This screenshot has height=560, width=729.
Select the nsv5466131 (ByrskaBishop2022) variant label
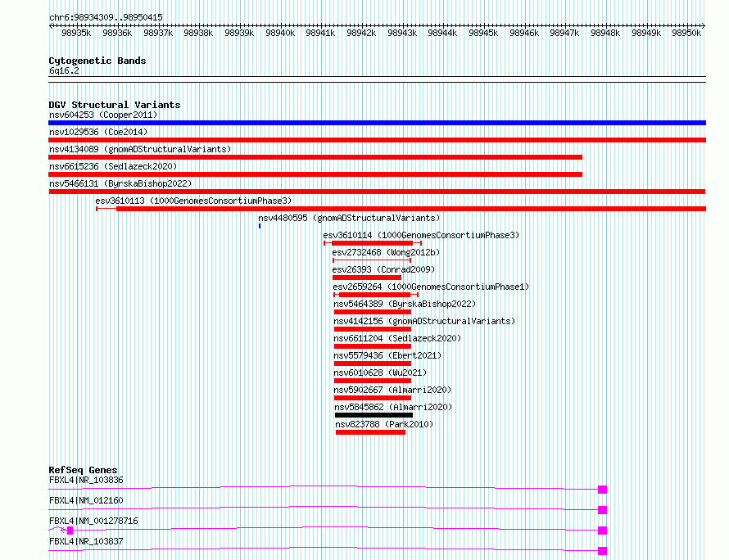click(120, 183)
